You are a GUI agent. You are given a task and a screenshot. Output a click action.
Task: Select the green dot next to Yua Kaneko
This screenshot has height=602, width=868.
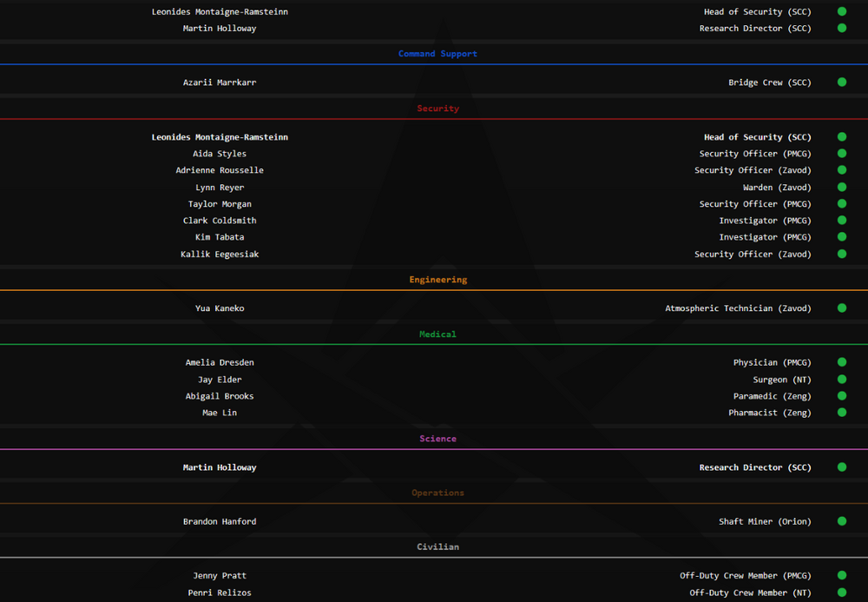click(x=841, y=308)
